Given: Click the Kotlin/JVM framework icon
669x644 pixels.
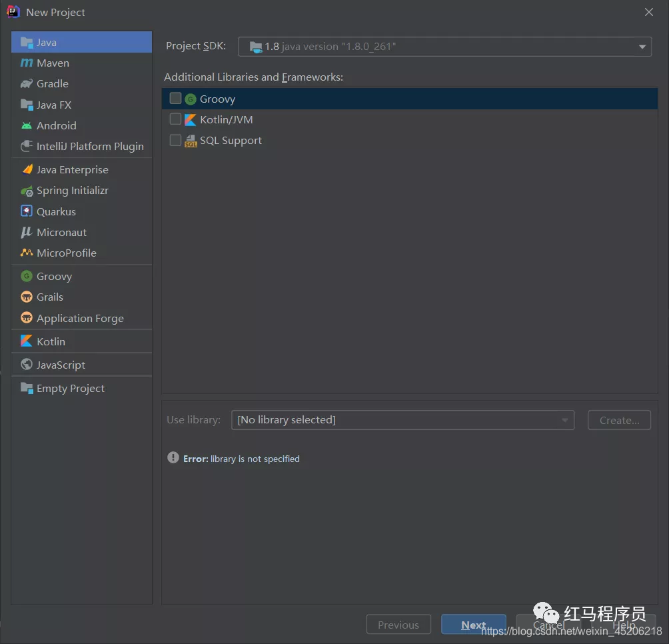Looking at the screenshot, I should coord(191,120).
